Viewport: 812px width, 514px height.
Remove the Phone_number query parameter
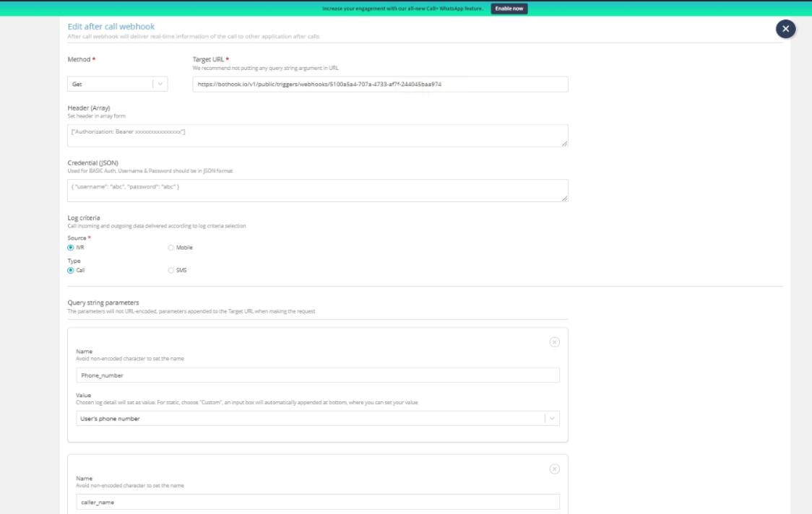[554, 342]
